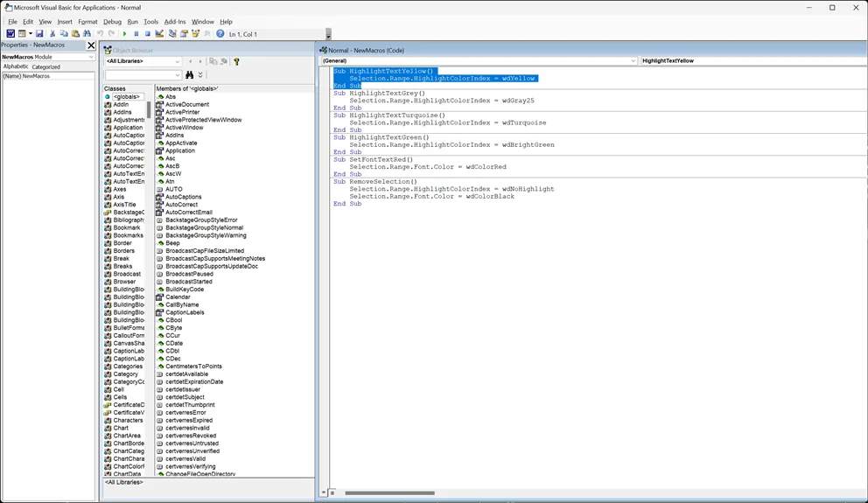Click Procedure View button at code window bottom

(x=324, y=493)
